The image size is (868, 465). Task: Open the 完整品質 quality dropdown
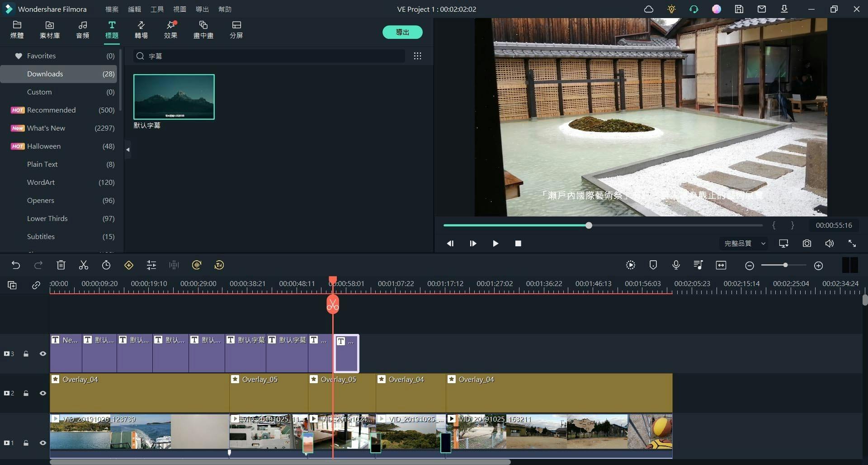point(745,244)
